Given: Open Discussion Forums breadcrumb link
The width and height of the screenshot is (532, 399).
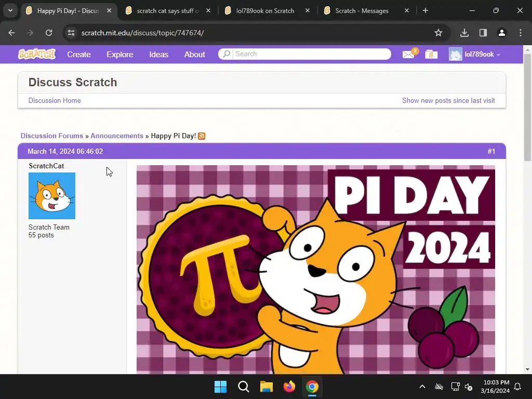Looking at the screenshot, I should (52, 136).
